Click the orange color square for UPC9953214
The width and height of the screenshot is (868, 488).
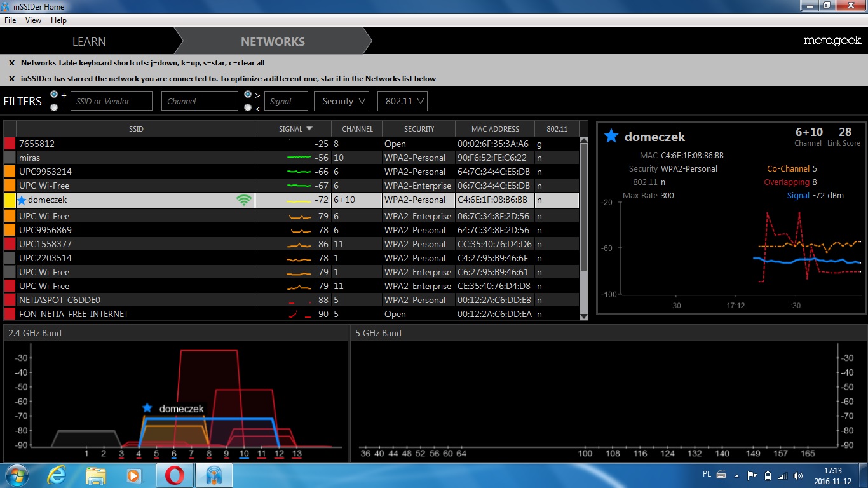(10, 172)
